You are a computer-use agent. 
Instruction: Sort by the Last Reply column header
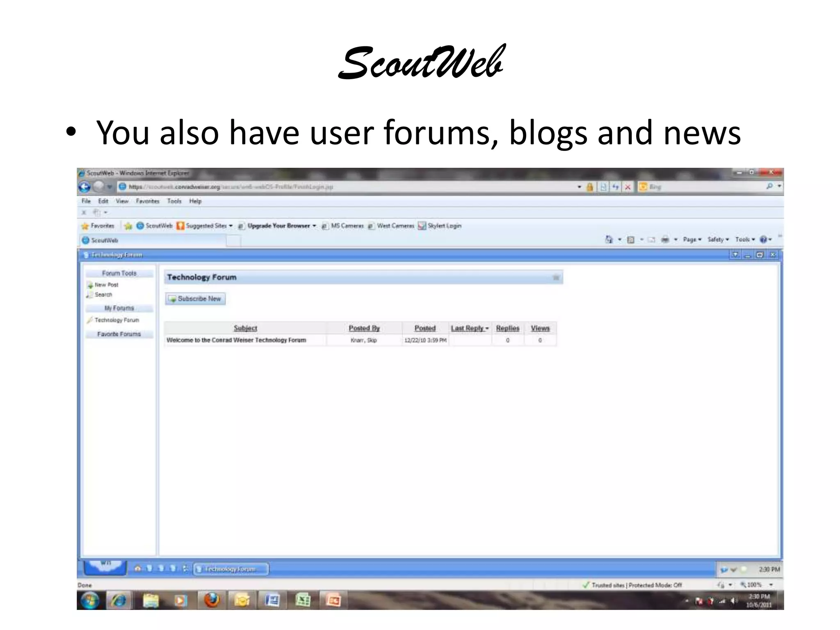[470, 328]
